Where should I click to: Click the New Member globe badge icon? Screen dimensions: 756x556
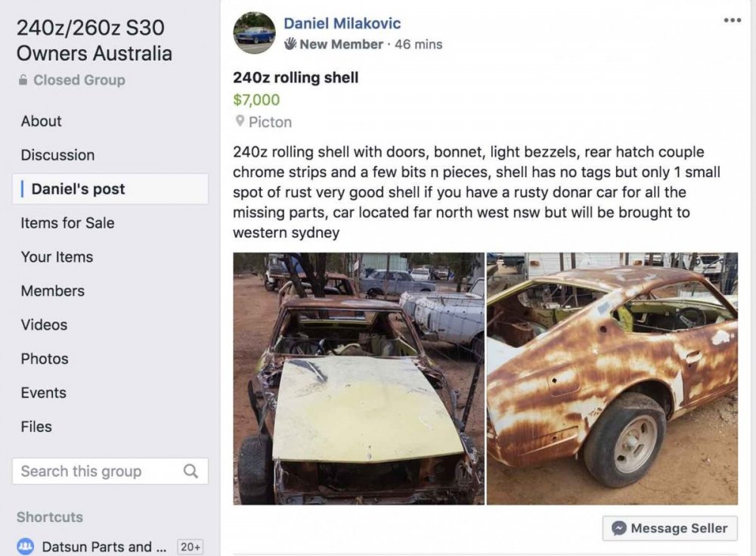[x=291, y=44]
